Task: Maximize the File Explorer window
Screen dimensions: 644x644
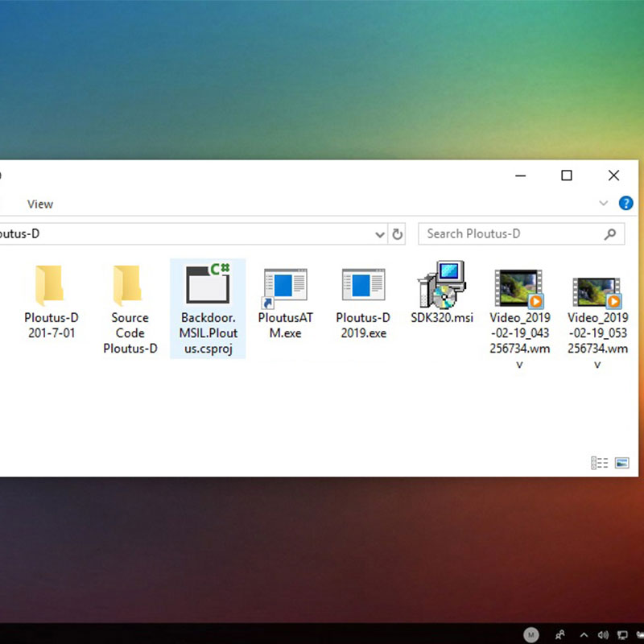Action: click(x=567, y=175)
